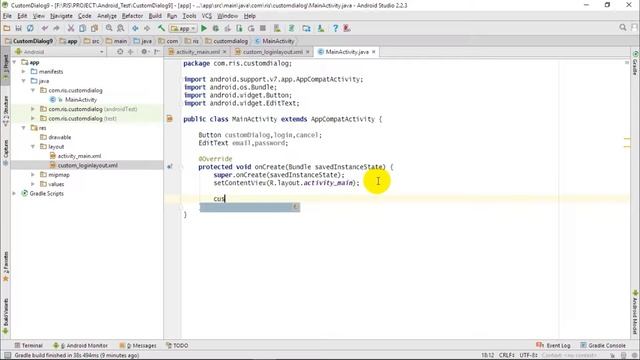Click the Save All toolbar icon
Screen dimensions: 640x360
[18, 28]
